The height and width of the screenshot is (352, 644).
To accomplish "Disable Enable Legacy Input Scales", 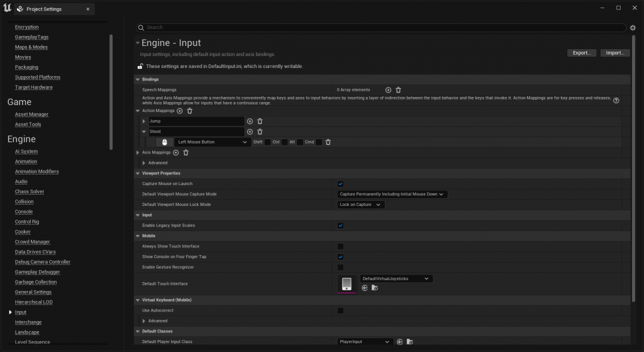I will pyautogui.click(x=340, y=225).
